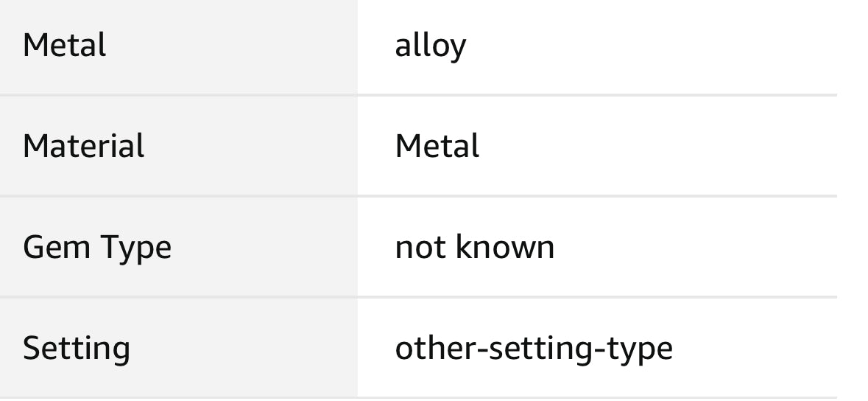Click the "Metal" label in the first row

pos(65,45)
